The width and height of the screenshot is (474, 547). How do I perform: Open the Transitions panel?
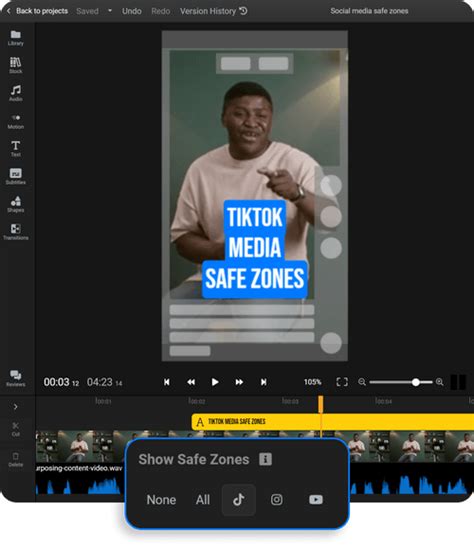point(16,232)
